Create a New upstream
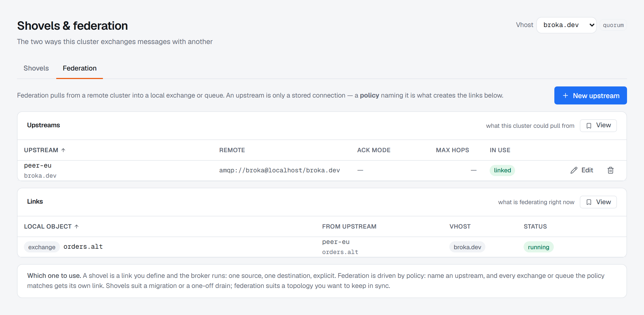 [590, 95]
